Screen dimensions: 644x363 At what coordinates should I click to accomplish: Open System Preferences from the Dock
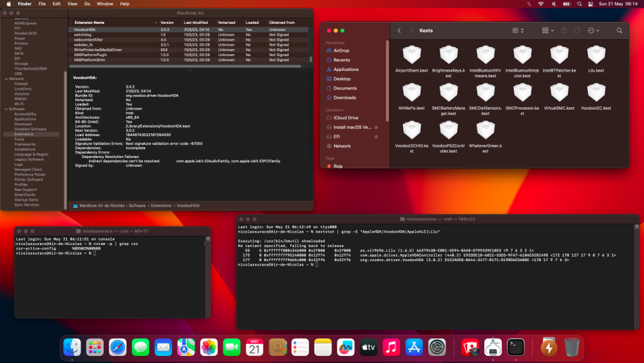(437, 348)
